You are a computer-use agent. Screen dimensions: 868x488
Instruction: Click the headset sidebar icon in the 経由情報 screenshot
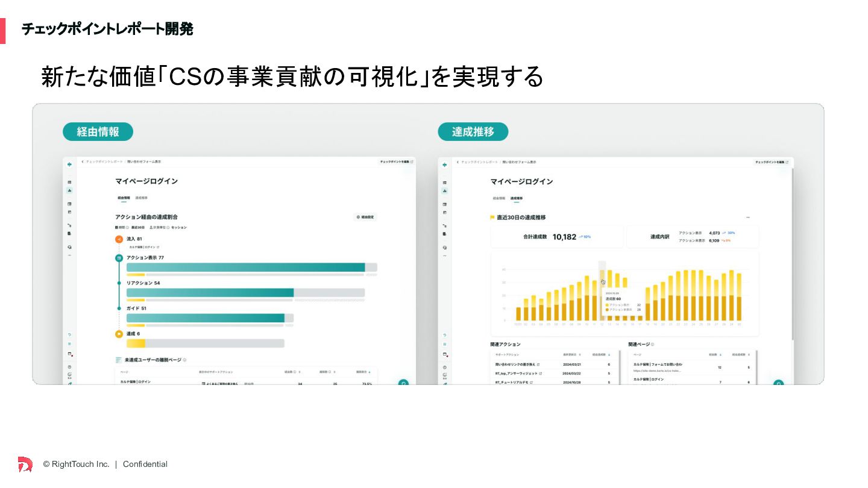tap(69, 247)
